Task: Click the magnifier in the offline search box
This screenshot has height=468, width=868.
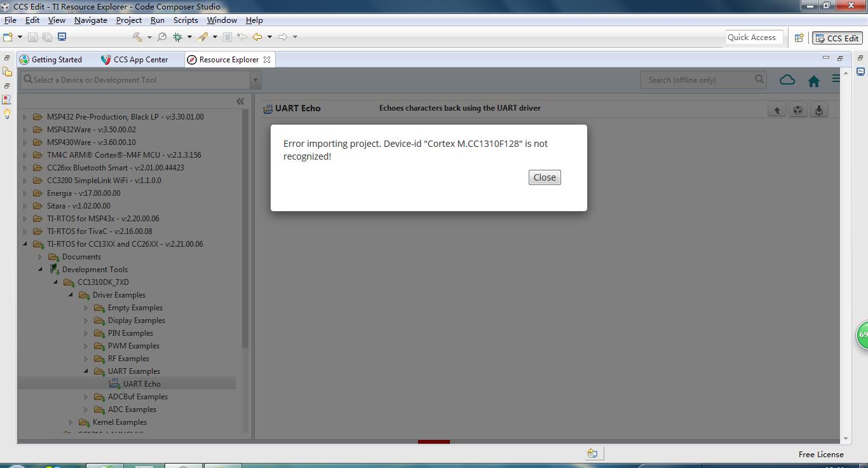Action: click(759, 79)
